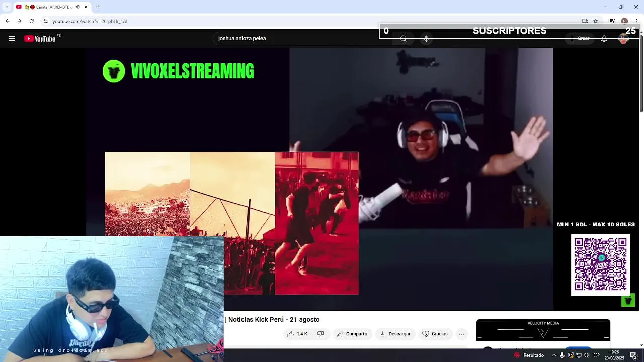Open Chrome three-dot menu
The width and height of the screenshot is (644, 362).
click(x=636, y=21)
